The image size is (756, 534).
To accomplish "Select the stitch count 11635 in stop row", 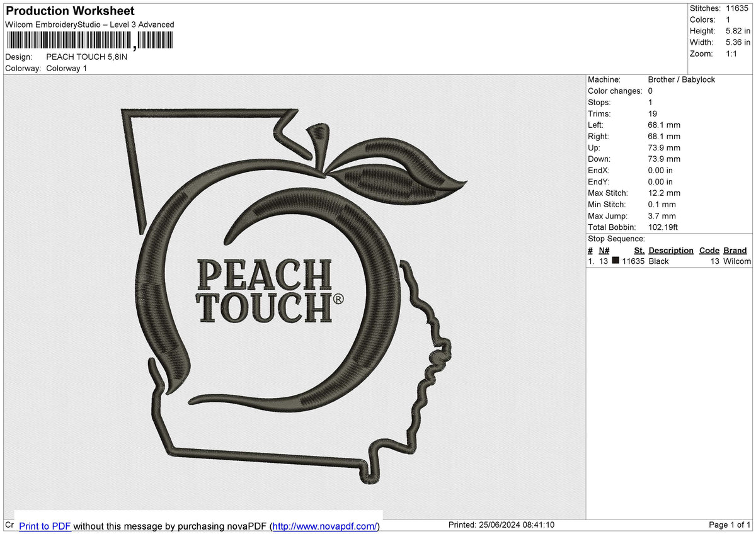I will coord(633,261).
